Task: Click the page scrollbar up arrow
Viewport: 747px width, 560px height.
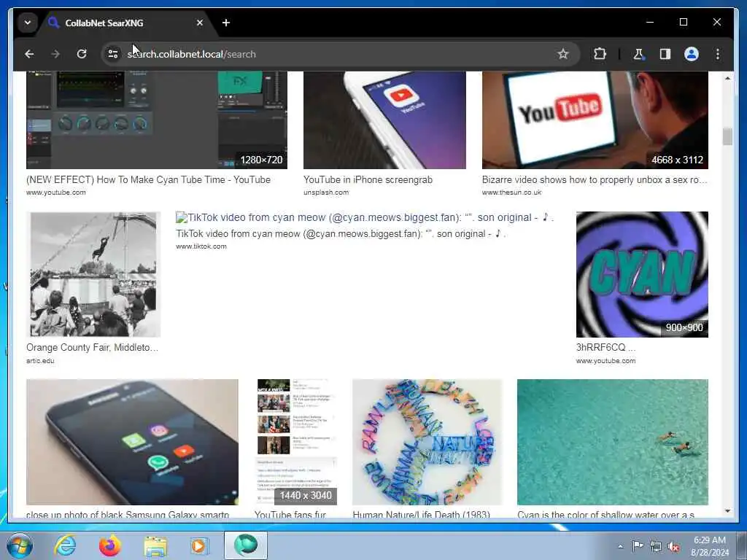Action: point(727,78)
